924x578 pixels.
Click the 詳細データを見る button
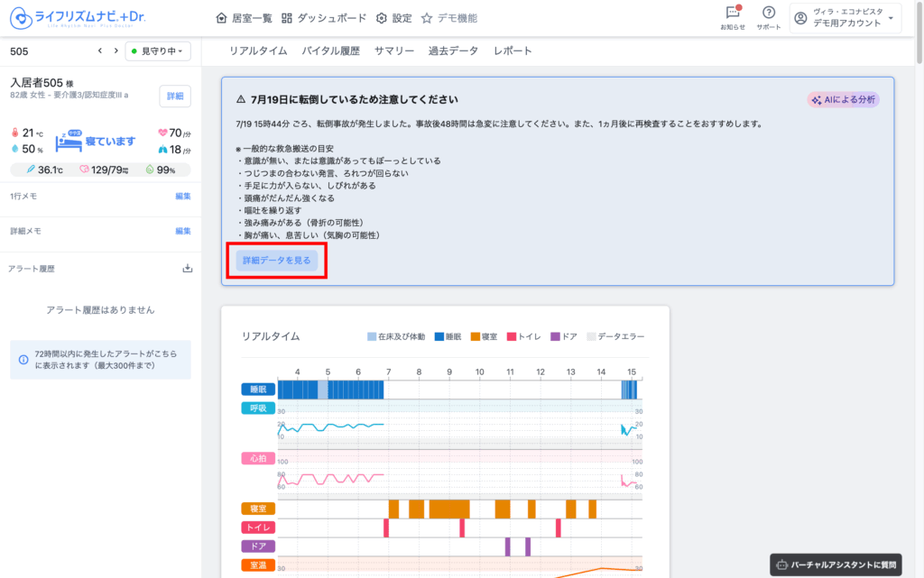277,261
